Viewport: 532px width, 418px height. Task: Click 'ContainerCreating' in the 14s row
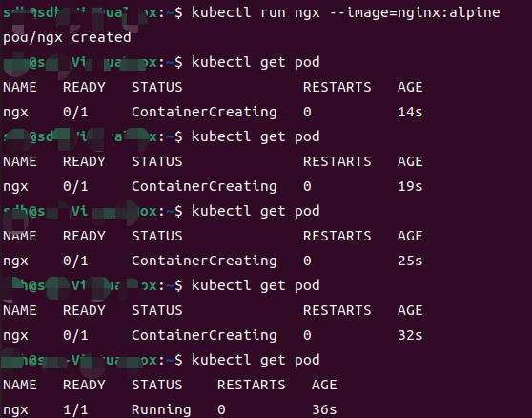click(x=204, y=113)
